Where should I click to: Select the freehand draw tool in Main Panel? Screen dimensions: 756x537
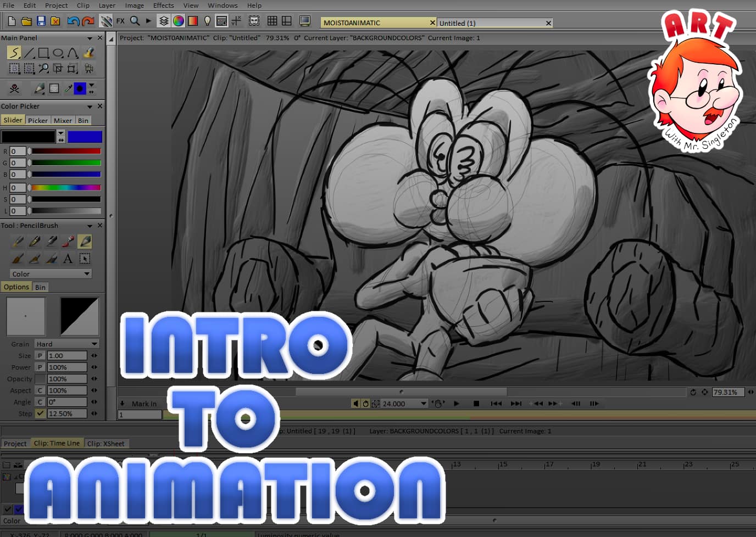[x=14, y=53]
